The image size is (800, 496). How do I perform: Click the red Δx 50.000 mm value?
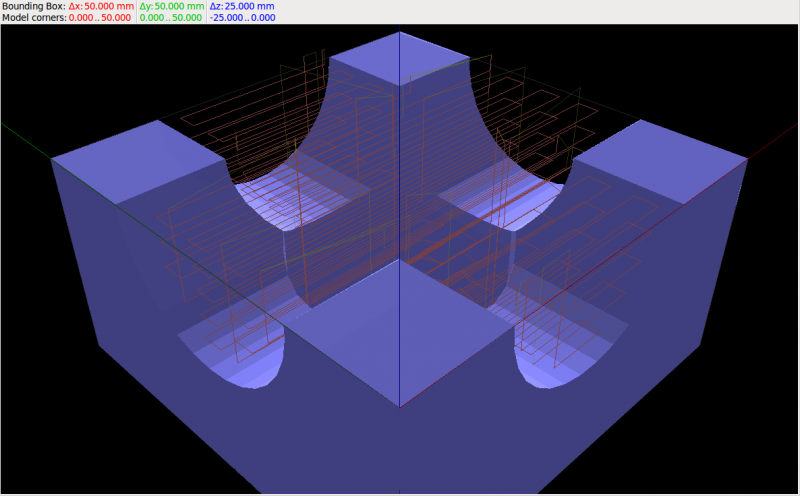[x=100, y=6]
